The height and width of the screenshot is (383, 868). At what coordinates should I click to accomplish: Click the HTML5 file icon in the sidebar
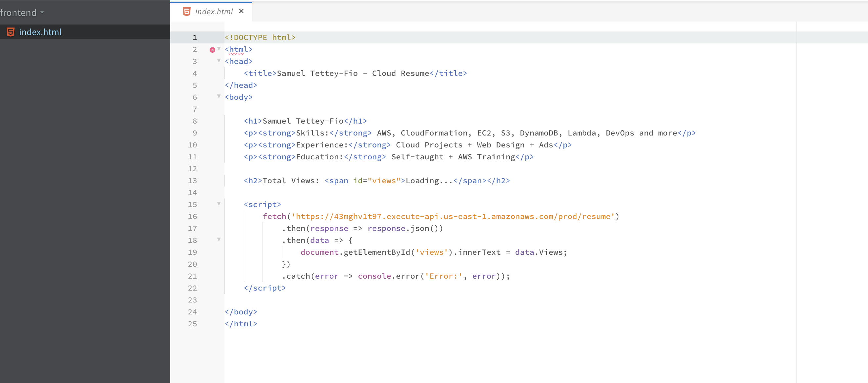pos(11,32)
